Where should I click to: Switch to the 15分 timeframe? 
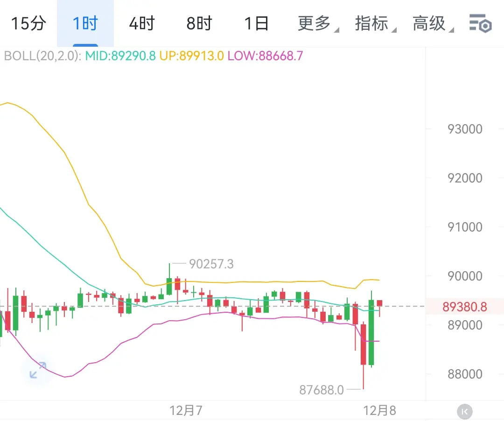[28, 23]
